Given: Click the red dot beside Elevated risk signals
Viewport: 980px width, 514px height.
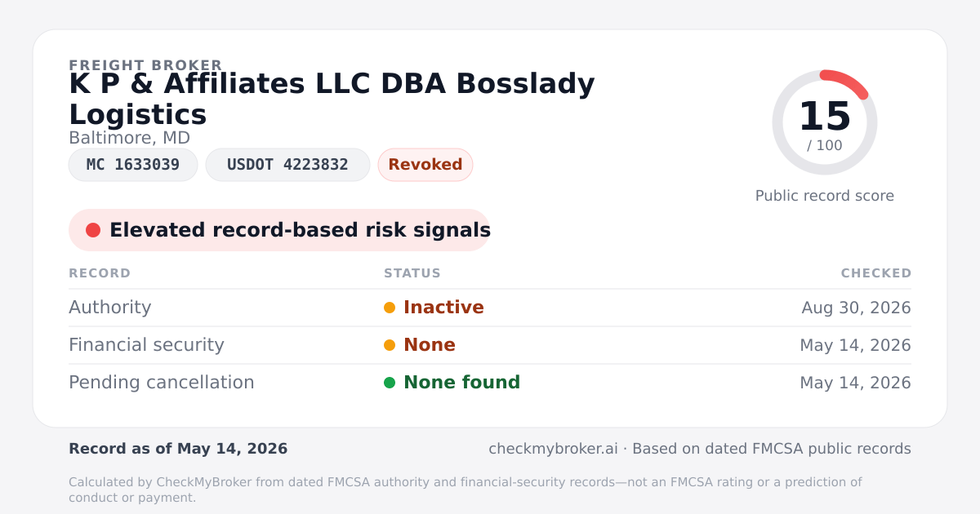Looking at the screenshot, I should pos(93,230).
